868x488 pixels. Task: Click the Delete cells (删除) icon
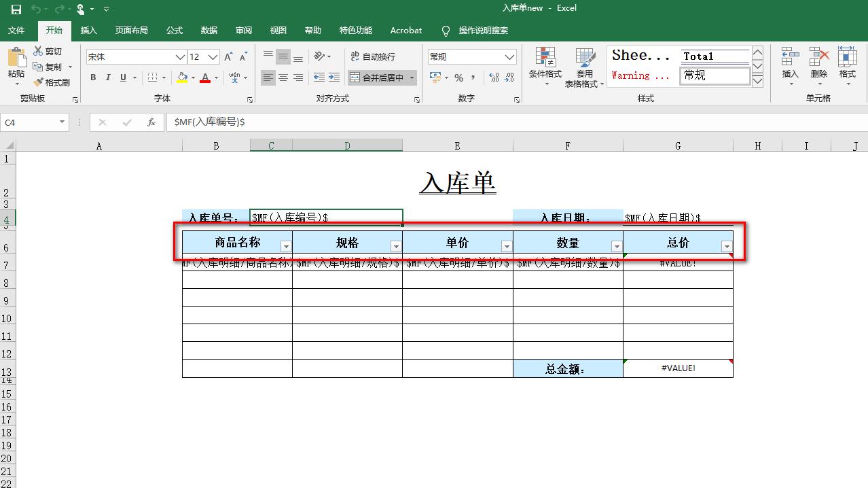tap(817, 66)
